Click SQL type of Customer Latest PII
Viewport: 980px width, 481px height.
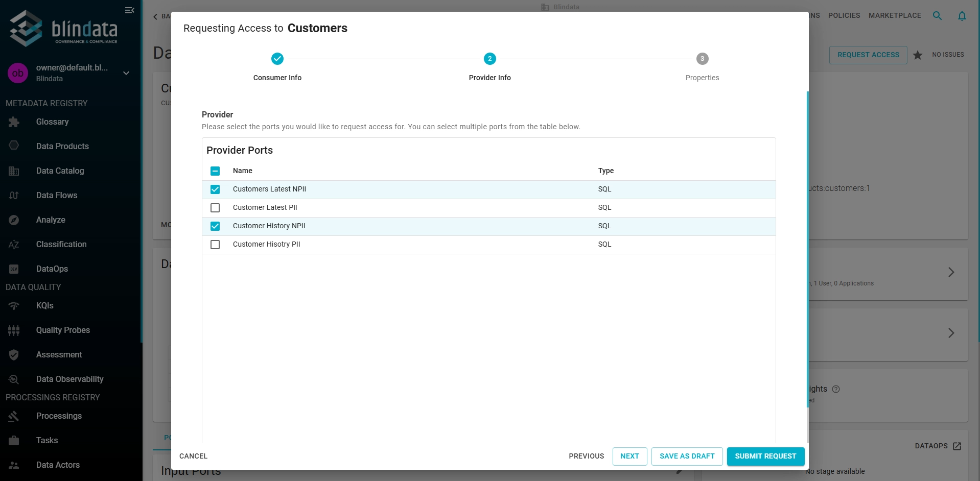[604, 207]
